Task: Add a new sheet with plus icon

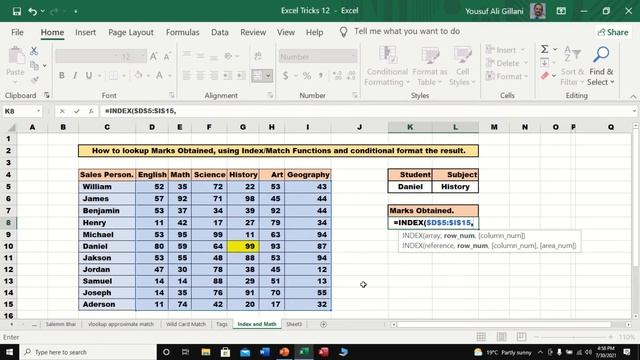Action: coord(323,324)
